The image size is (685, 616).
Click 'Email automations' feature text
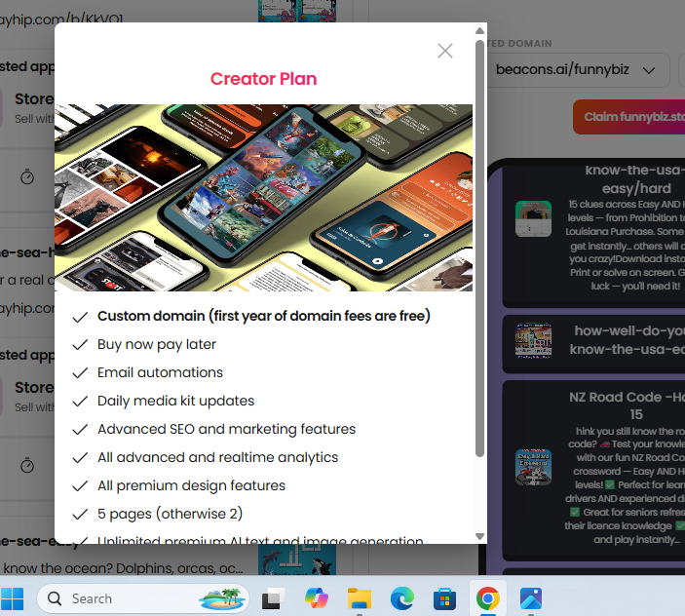point(161,372)
